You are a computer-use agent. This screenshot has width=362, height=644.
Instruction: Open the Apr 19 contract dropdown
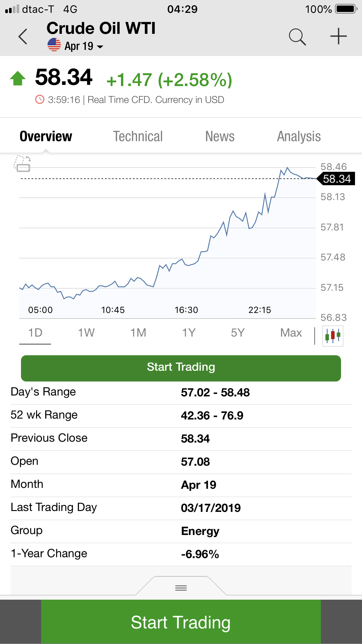[84, 46]
